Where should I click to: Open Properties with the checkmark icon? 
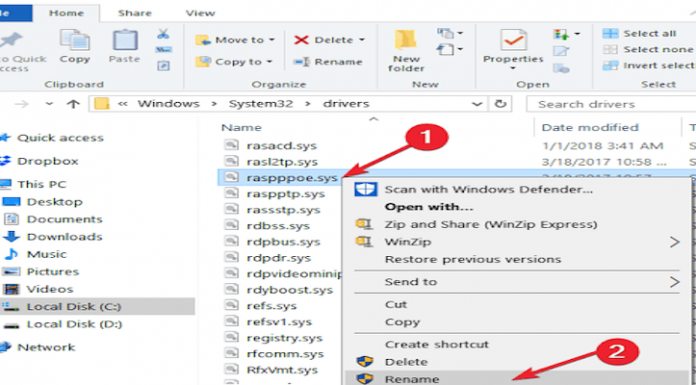coord(513,40)
